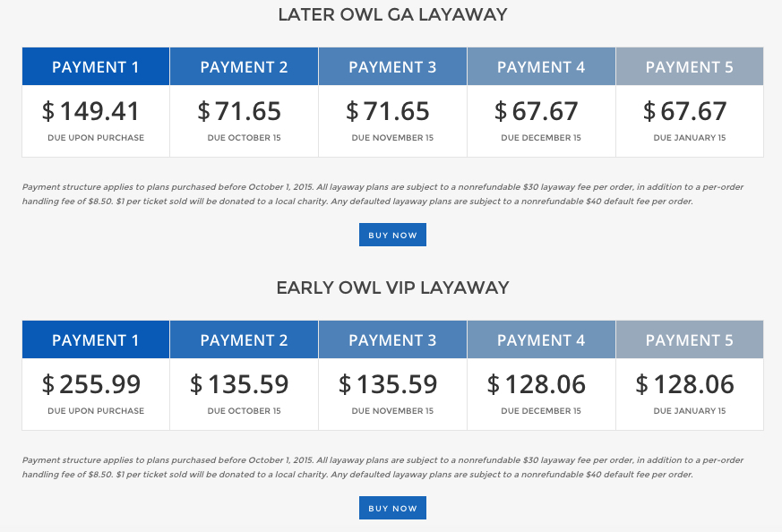Image resolution: width=782 pixels, height=532 pixels.
Task: Select the $71.65 amount due October 15
Action: 239,112
